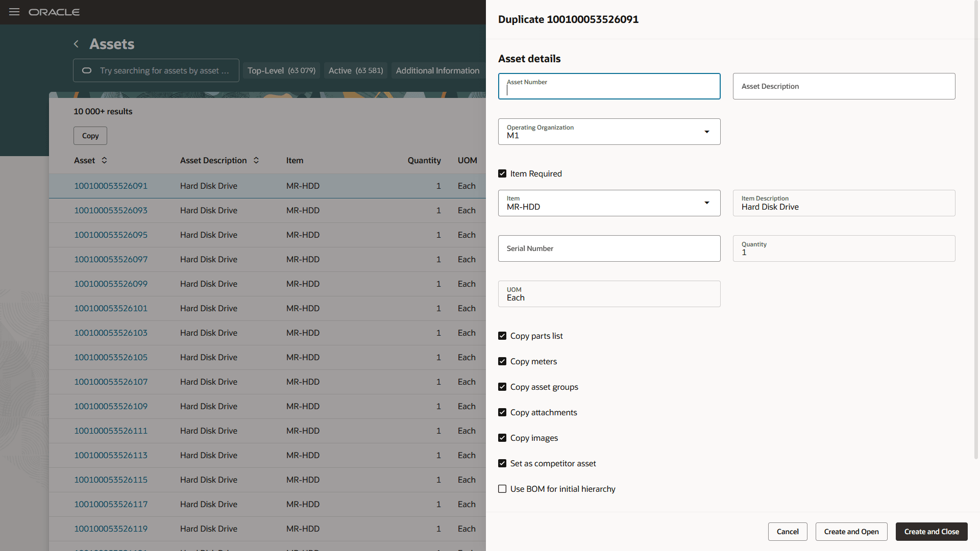Click the Asset Description input field

844,86
